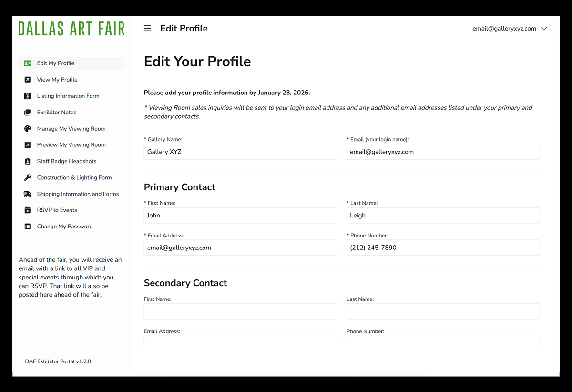Click the Exhibitor Notes notes icon
This screenshot has height=392, width=572.
(28, 112)
